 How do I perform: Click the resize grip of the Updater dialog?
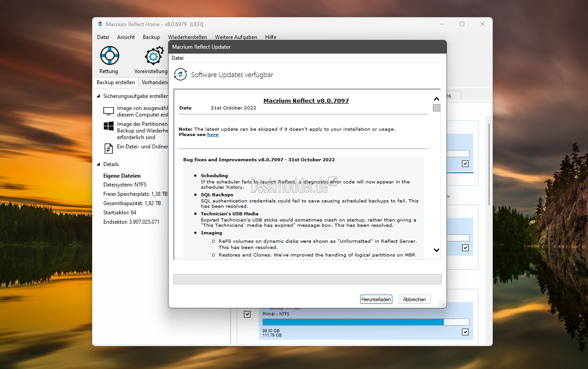(442, 303)
